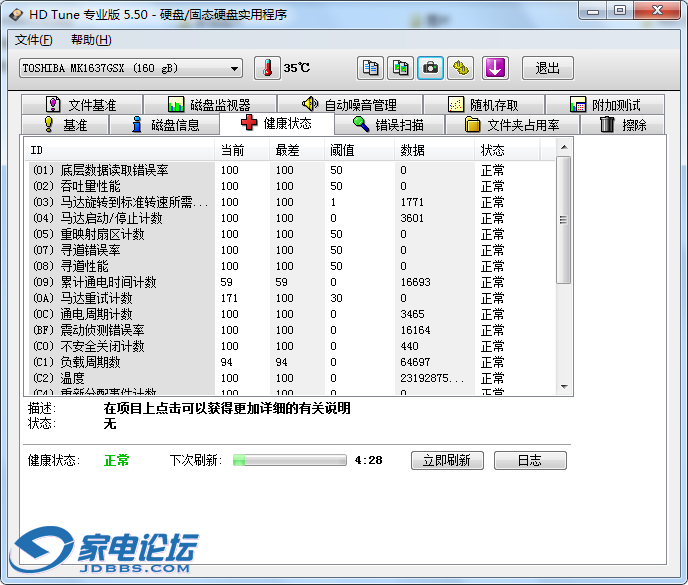Click the purple download arrow icon

pos(497,68)
